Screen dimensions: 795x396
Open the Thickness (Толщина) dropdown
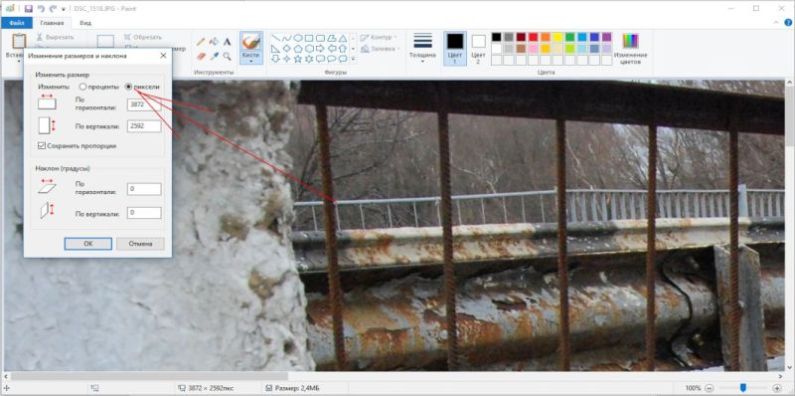click(422, 48)
